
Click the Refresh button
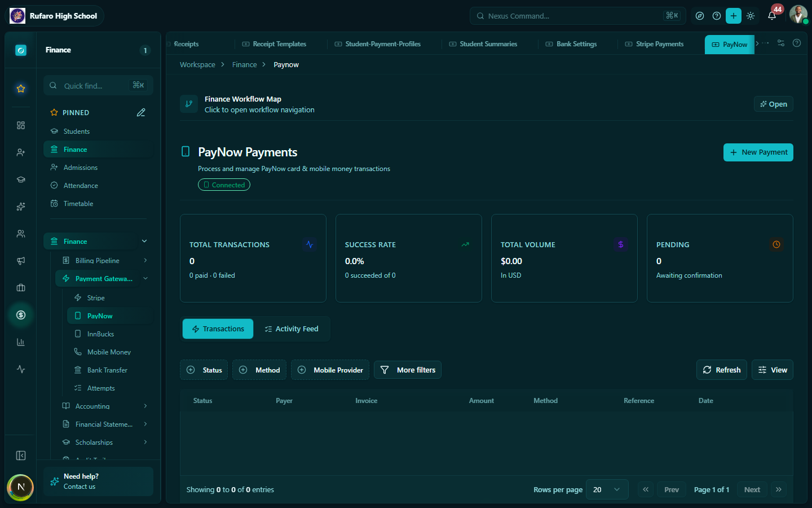tap(722, 370)
